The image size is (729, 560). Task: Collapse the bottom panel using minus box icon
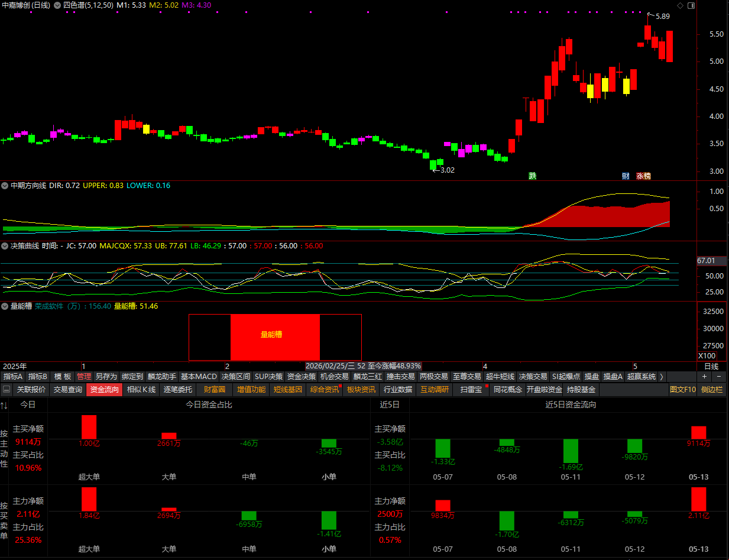point(7,390)
